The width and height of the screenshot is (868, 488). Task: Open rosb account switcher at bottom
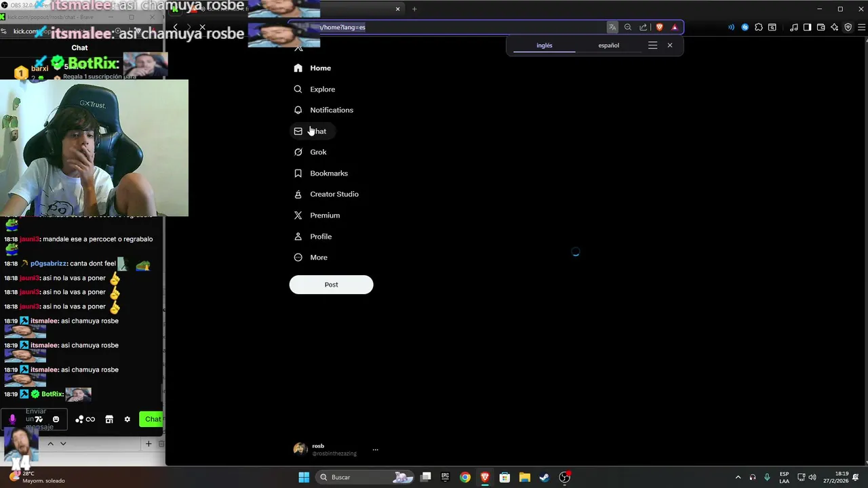point(336,449)
